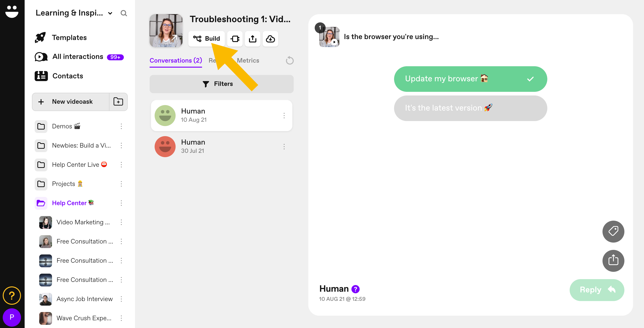Image resolution: width=644 pixels, height=328 pixels.
Task: Expand the Learning & Inspi... workspace dropdown
Action: click(110, 13)
